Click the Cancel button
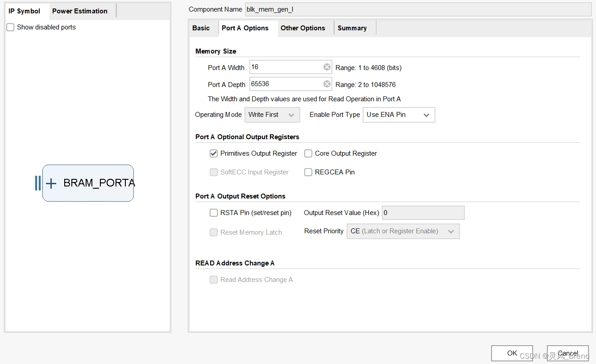This screenshot has width=596, height=364. coord(568,353)
